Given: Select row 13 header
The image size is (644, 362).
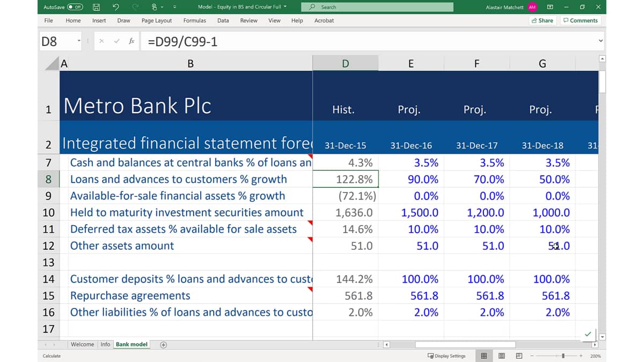Looking at the screenshot, I should coord(48,262).
